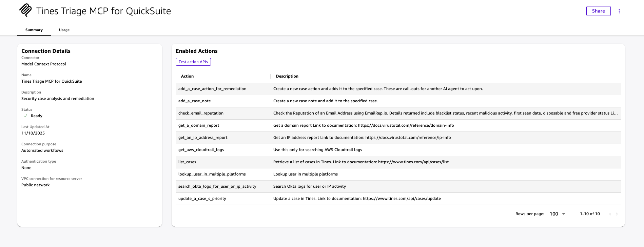Click the EmailRep.io reputation description text

coord(446,113)
